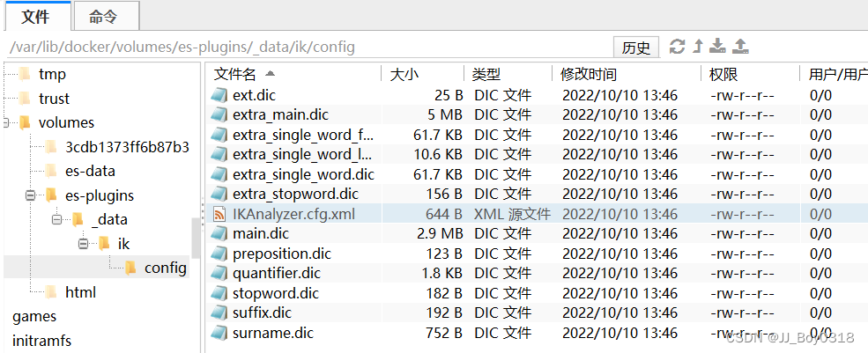Click the XML 源文件 type cell
This screenshot has width=868, height=353.
(x=512, y=214)
